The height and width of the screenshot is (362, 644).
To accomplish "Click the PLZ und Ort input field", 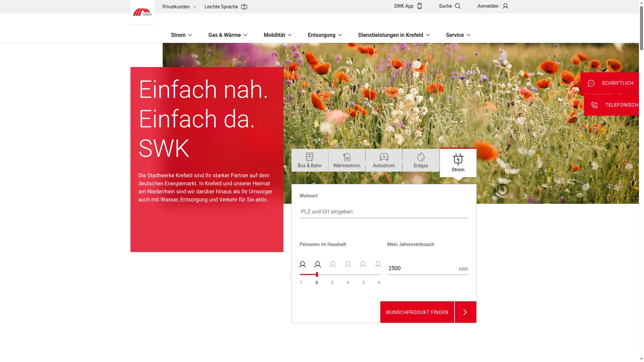I will (x=384, y=212).
